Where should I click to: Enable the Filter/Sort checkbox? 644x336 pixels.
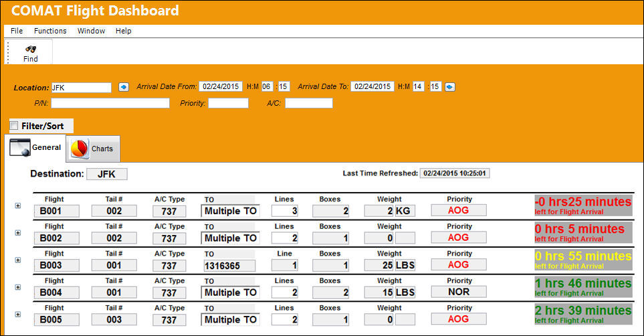pos(14,125)
